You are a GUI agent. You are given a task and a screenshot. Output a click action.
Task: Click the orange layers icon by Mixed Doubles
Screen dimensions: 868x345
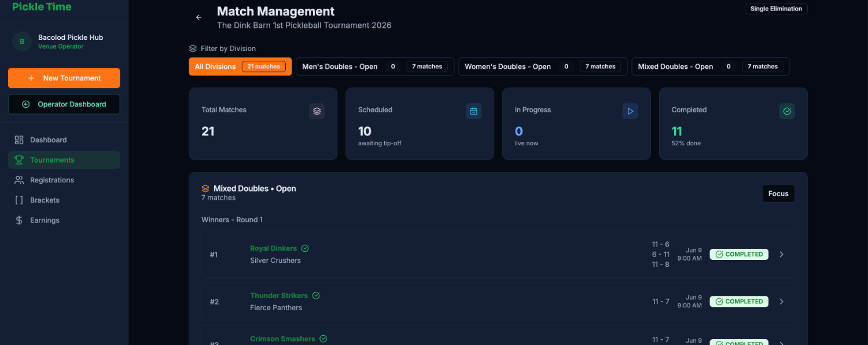[x=205, y=189]
